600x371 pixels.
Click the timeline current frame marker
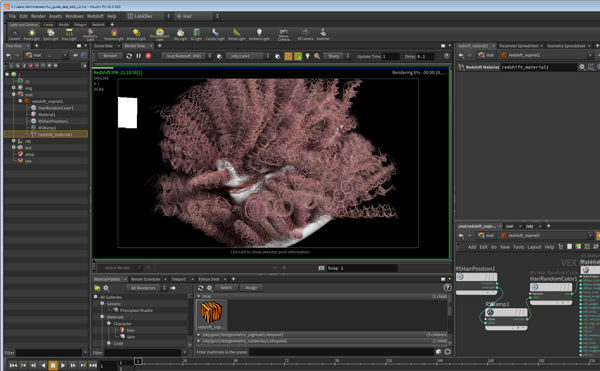click(138, 361)
